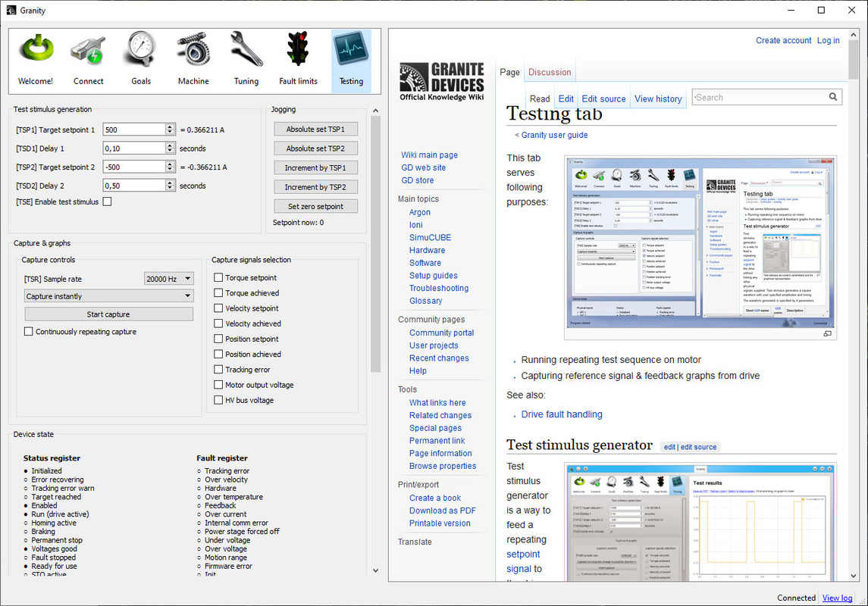Click the Create account link
The width and height of the screenshot is (868, 606).
(783, 40)
